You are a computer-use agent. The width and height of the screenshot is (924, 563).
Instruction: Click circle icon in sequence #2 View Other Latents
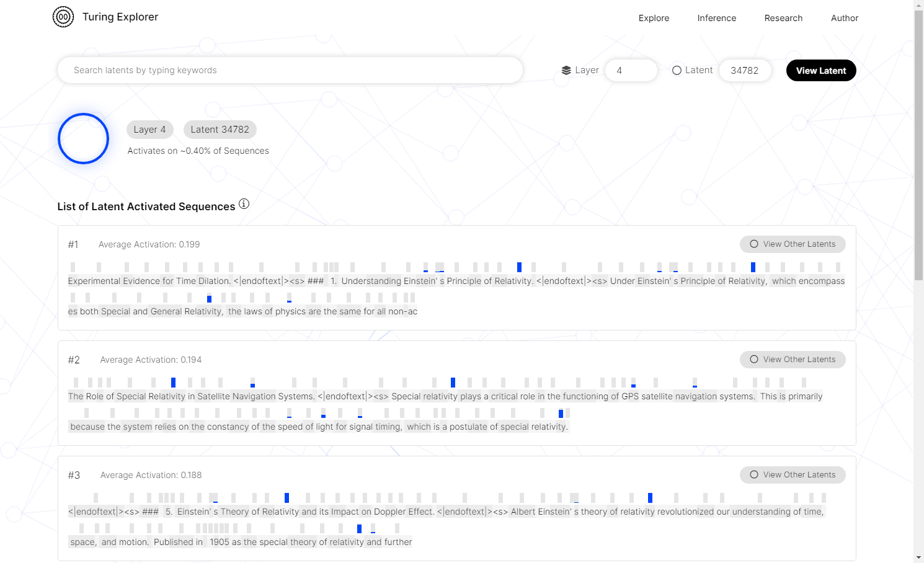point(754,360)
